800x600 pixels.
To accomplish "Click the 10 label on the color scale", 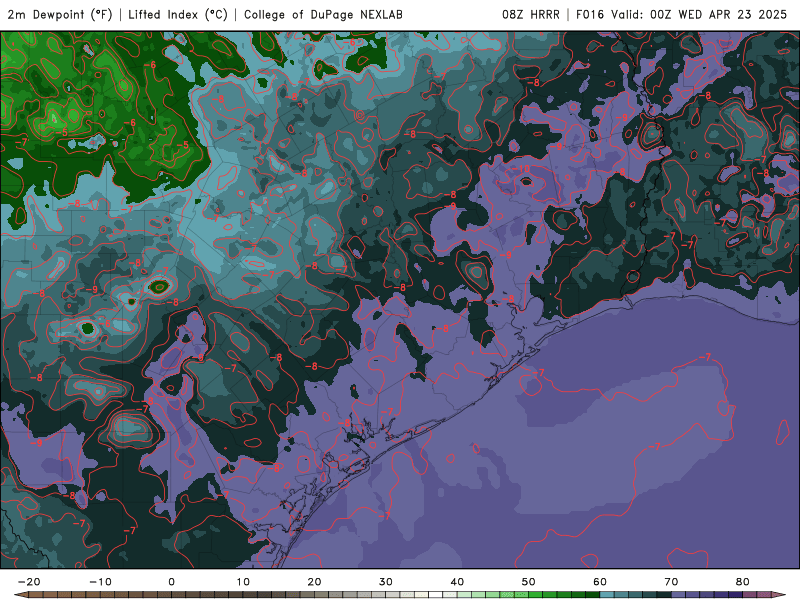I will pyautogui.click(x=243, y=582).
